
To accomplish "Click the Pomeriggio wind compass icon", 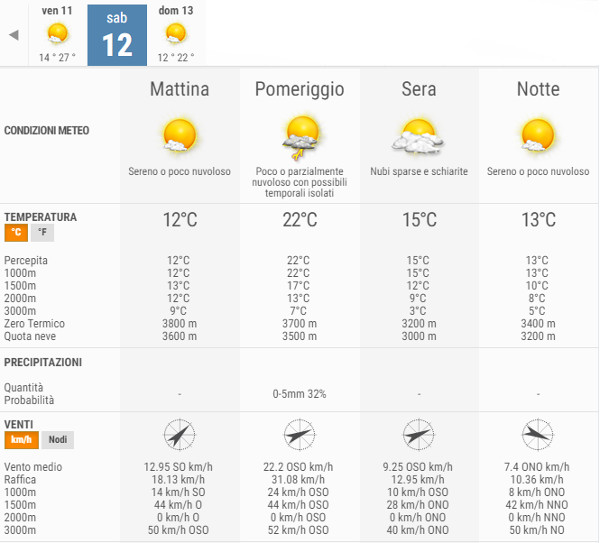I will tap(299, 435).
